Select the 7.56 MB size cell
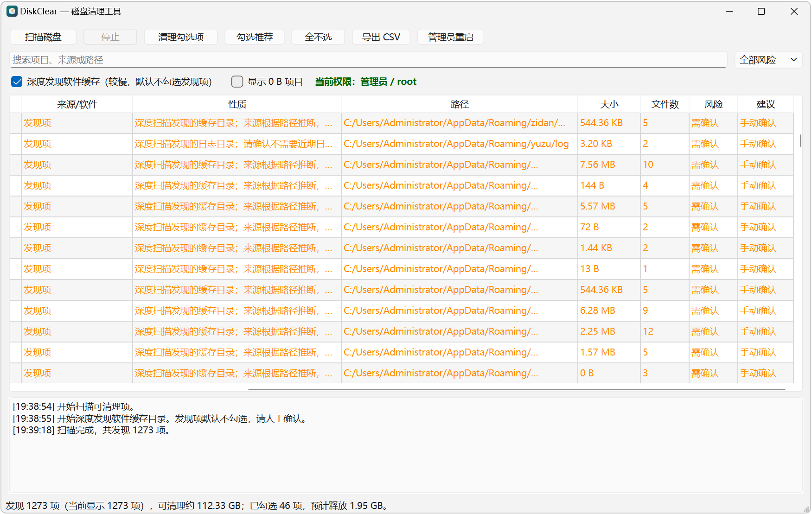Viewport: 812px width, 514px height. pos(609,165)
